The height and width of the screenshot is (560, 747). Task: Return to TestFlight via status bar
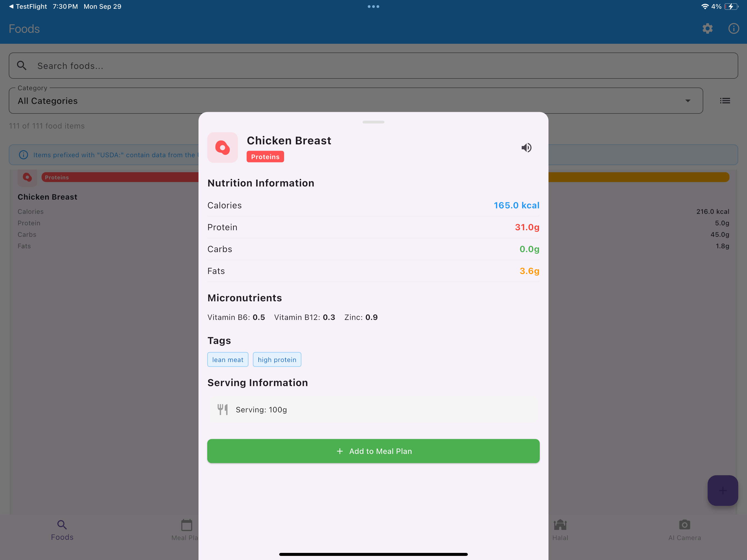28,6
